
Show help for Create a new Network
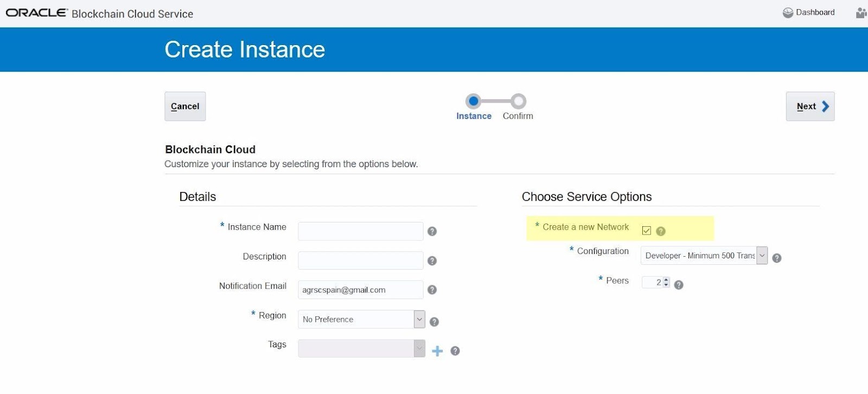tap(660, 231)
